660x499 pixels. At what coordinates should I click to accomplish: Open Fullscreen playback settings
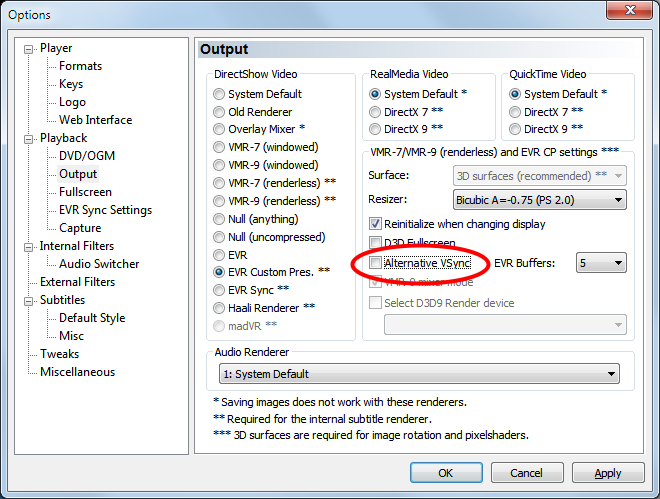coord(85,192)
